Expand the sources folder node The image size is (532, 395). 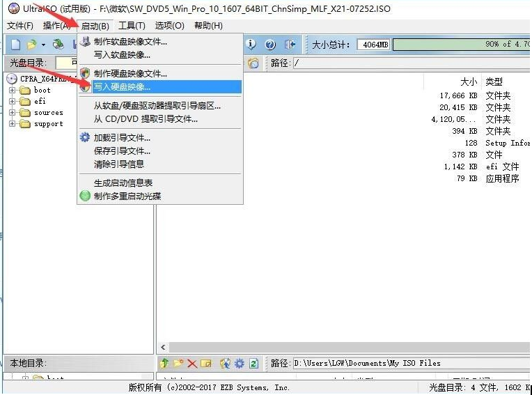tap(12, 112)
